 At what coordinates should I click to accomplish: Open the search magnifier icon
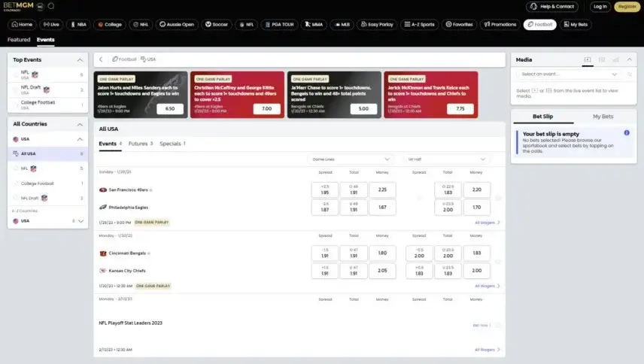pos(51,6)
